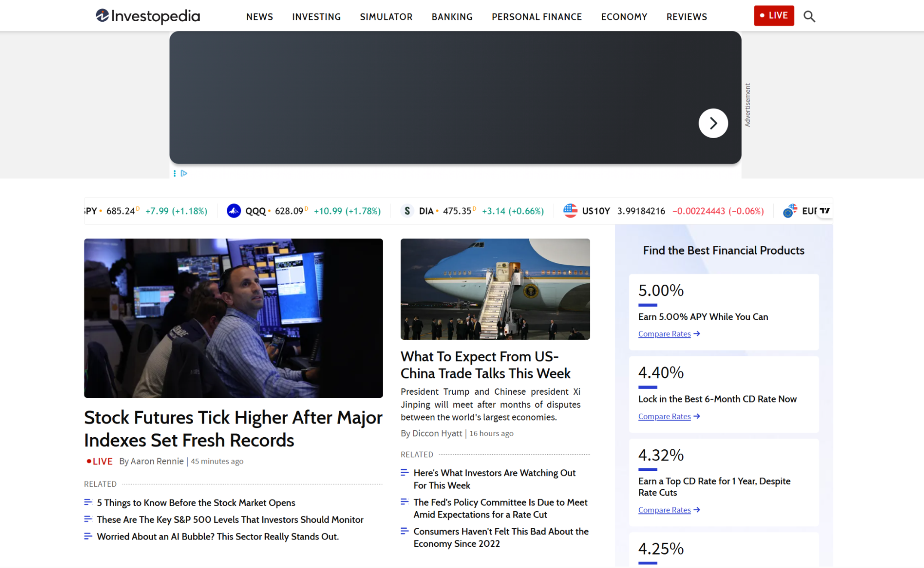The width and height of the screenshot is (924, 568).
Task: Compare Rates for 6-Month CD
Action: coord(664,416)
